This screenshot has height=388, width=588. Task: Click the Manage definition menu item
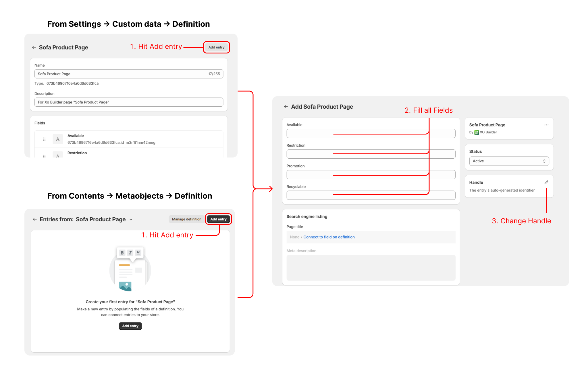pyautogui.click(x=186, y=219)
